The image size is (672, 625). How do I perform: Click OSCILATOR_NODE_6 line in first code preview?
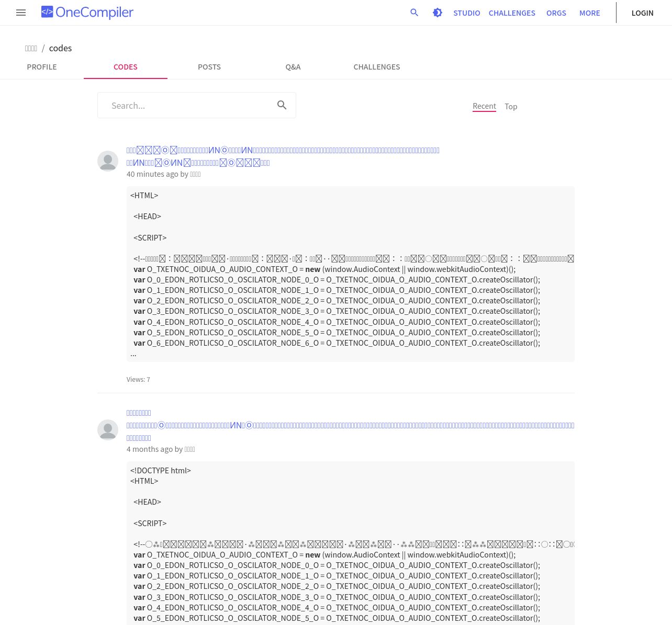337,343
